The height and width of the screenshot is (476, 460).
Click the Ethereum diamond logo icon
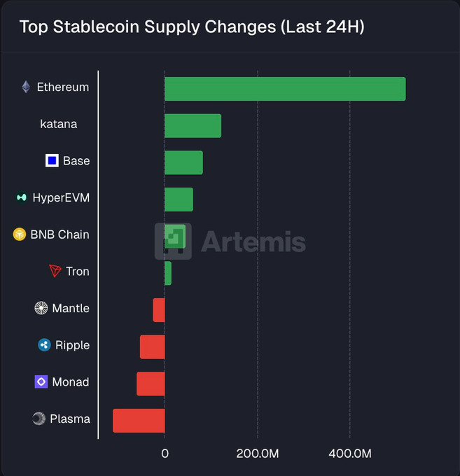pyautogui.click(x=26, y=87)
